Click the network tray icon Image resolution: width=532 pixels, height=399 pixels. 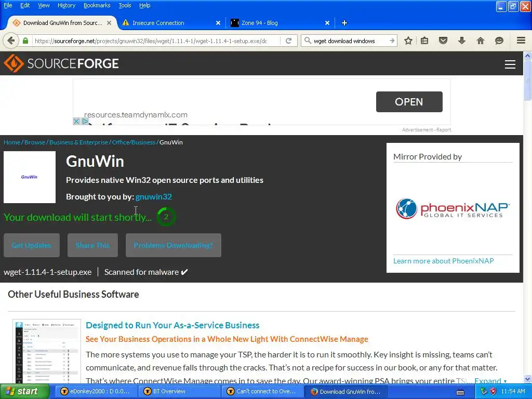(484, 392)
